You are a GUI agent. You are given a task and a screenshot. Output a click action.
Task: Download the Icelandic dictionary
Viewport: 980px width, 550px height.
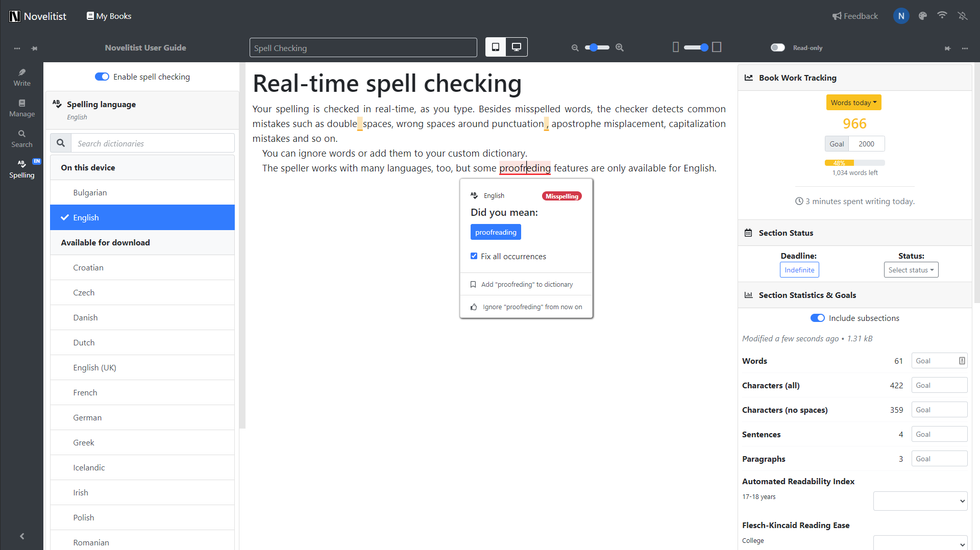pos(142,467)
